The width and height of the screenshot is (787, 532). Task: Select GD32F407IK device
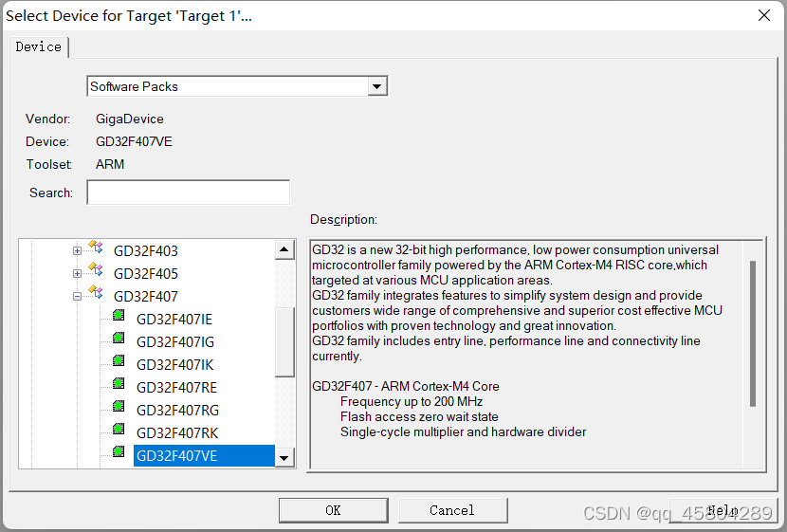point(174,365)
